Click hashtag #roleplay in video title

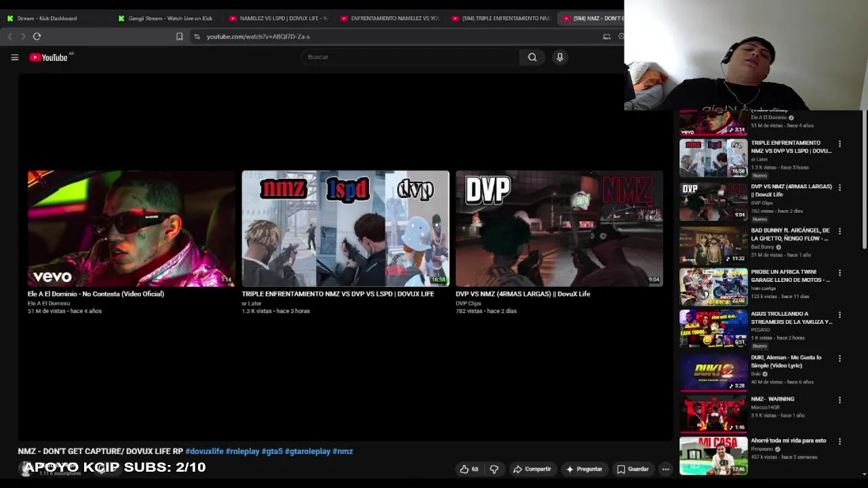(243, 451)
